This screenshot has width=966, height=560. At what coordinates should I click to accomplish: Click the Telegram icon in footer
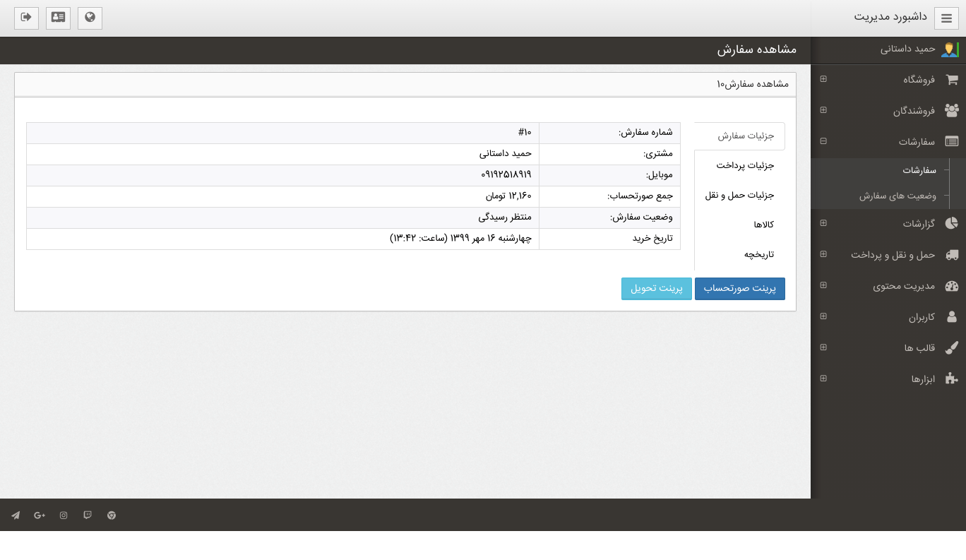[x=16, y=516]
